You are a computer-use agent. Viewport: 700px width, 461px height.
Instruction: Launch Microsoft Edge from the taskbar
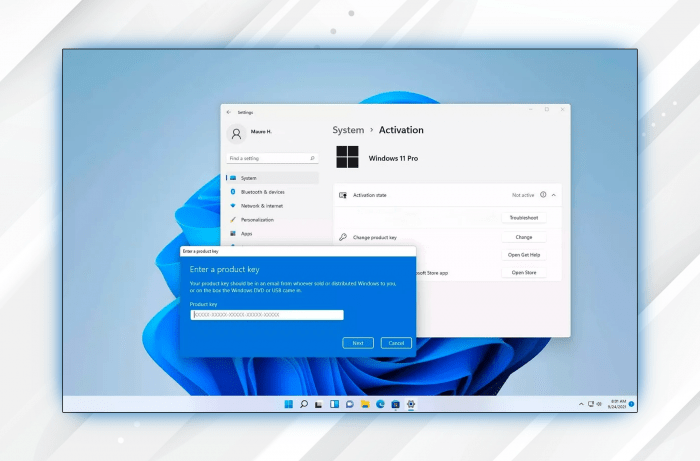click(381, 404)
